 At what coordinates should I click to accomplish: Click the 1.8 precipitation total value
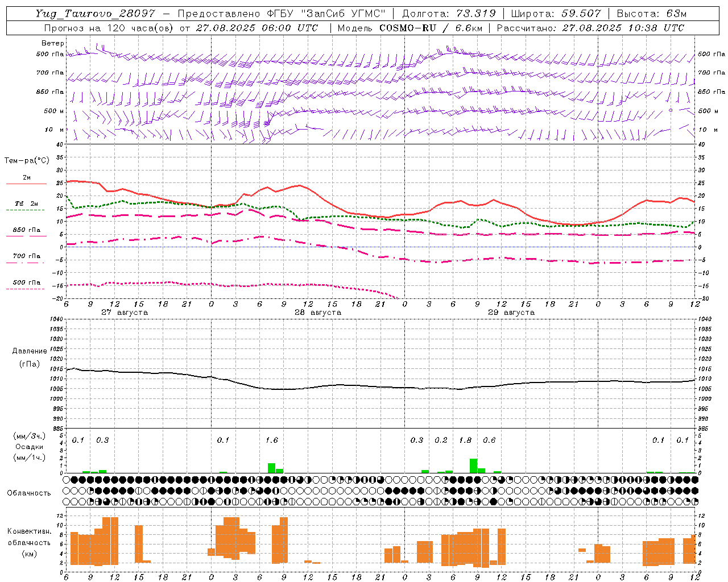coord(465,440)
